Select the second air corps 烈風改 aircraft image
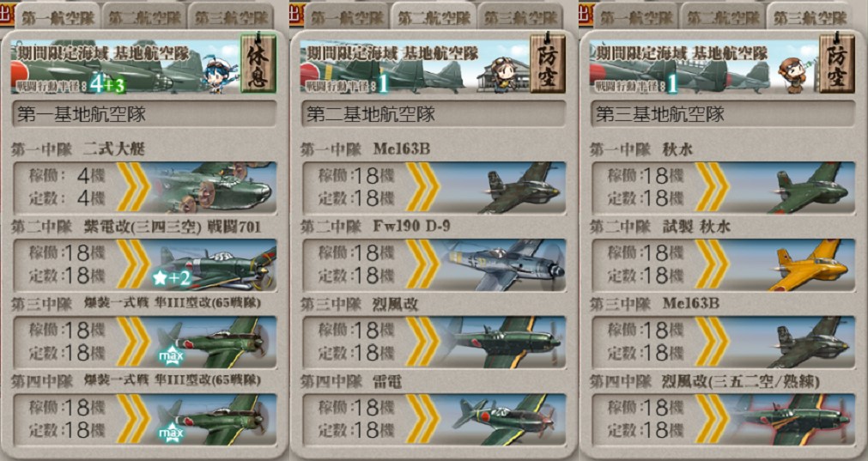Image resolution: width=868 pixels, height=461 pixels. [501, 342]
